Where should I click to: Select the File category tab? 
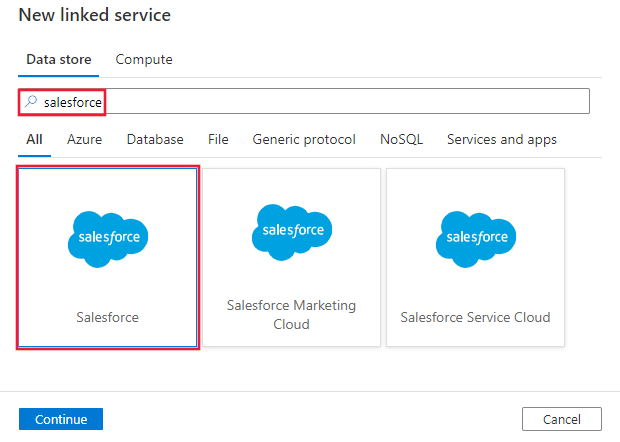tap(218, 140)
